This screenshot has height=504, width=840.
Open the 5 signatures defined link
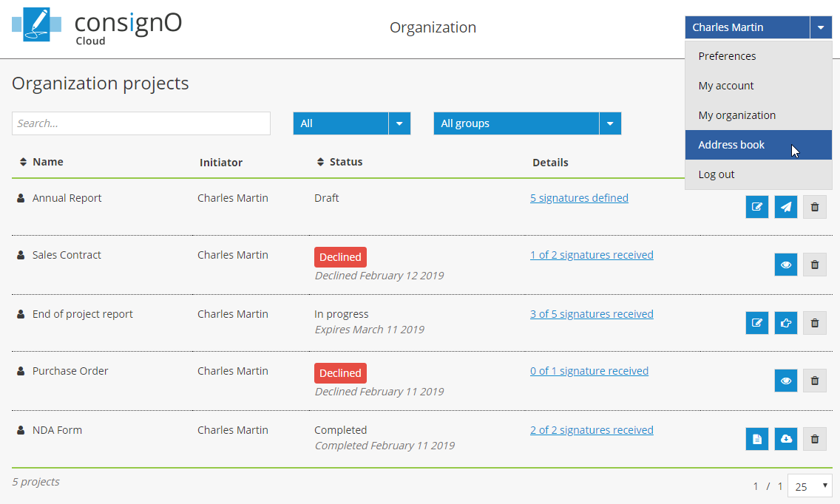coord(579,198)
